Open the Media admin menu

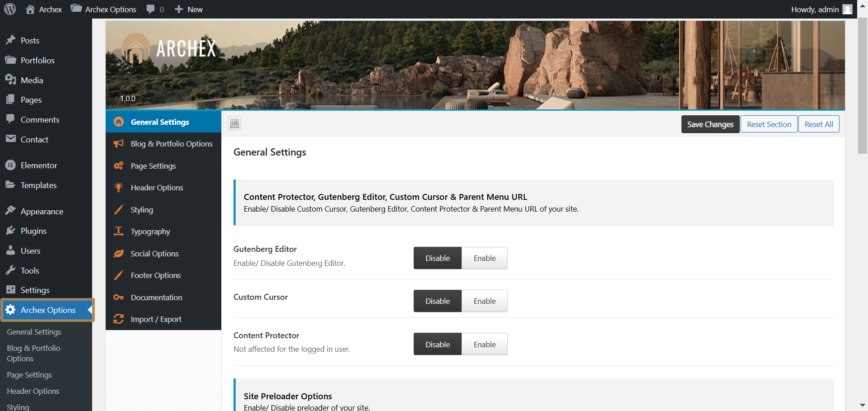click(46, 80)
